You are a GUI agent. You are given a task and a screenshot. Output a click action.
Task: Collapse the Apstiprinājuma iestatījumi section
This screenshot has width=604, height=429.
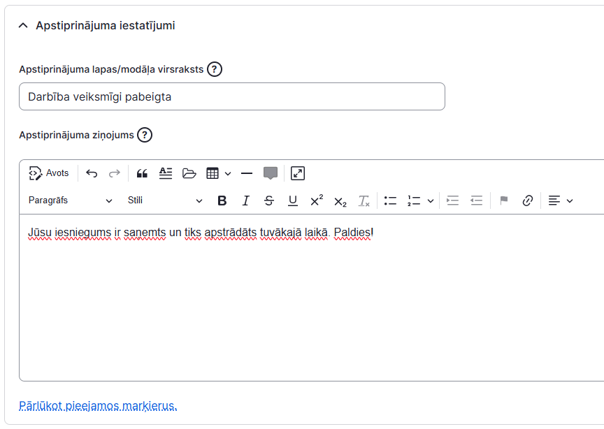[23, 26]
